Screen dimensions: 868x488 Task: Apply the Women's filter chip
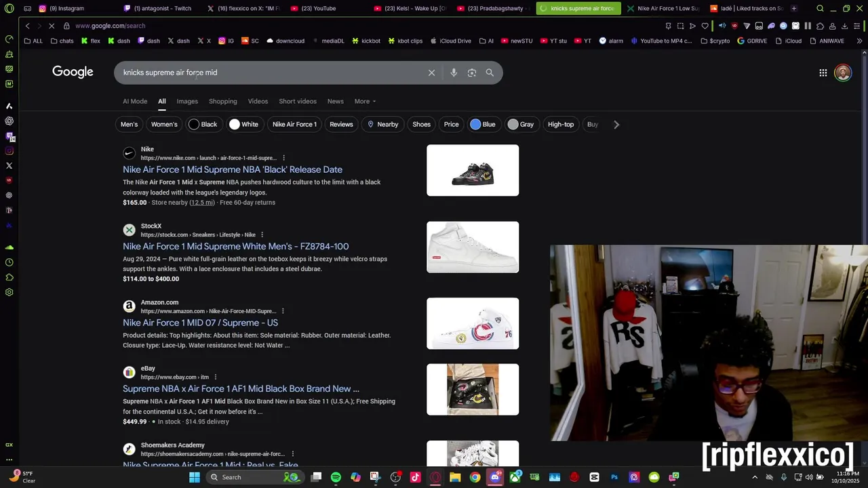coord(164,124)
